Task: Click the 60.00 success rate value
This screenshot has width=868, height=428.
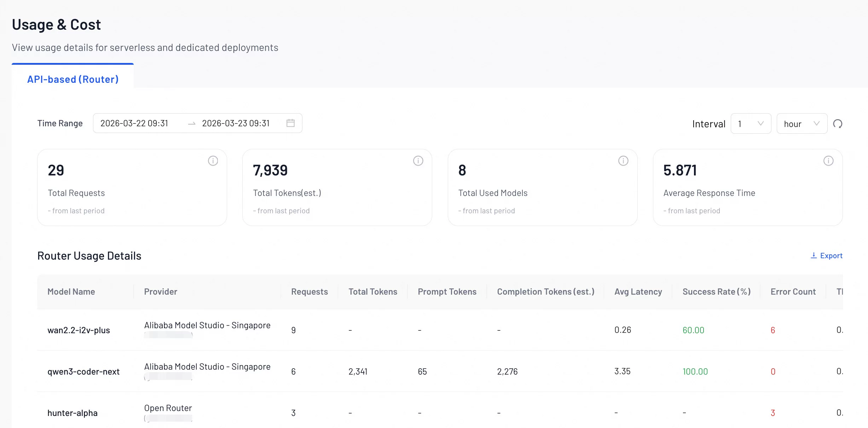Action: pyautogui.click(x=693, y=330)
